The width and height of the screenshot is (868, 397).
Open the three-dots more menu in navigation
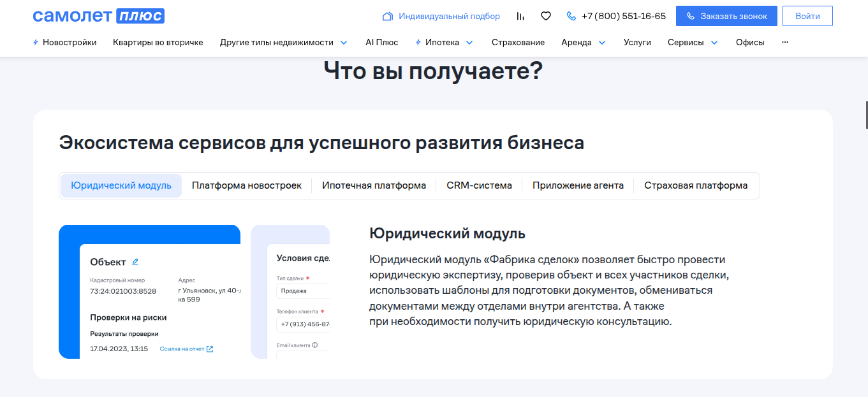[x=785, y=42]
